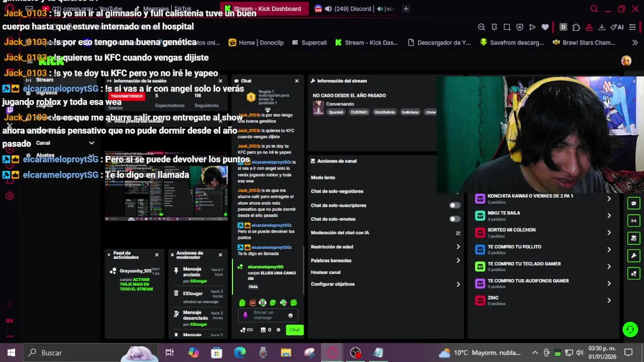Close the Acciones de moderador panel

(220, 255)
